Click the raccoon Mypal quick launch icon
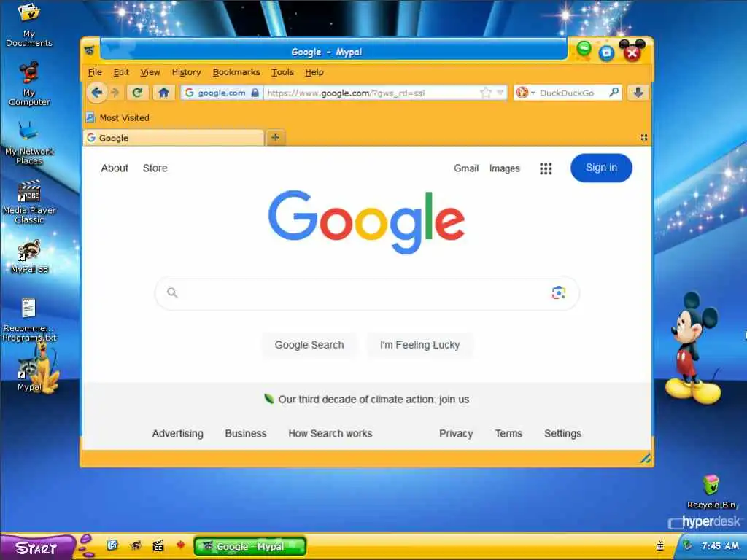 135,545
